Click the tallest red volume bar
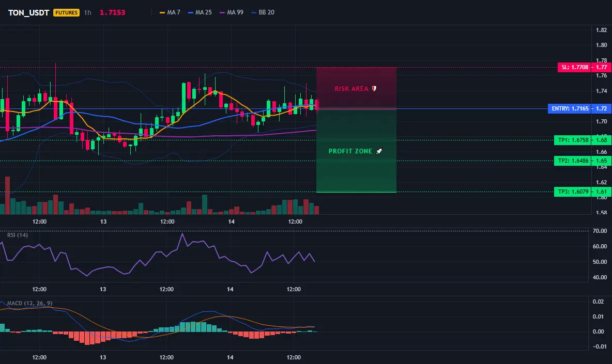This screenshot has width=612, height=364. [x=7, y=195]
